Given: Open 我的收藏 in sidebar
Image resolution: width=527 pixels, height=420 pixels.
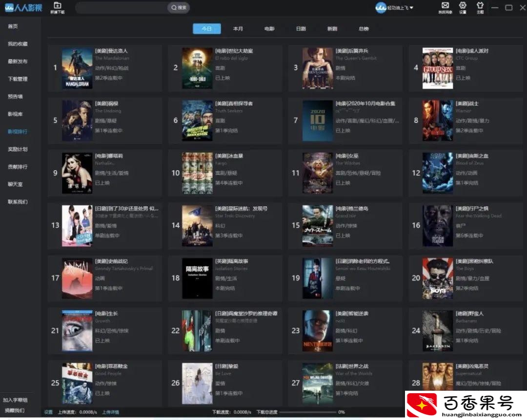Looking at the screenshot, I should tap(18, 44).
